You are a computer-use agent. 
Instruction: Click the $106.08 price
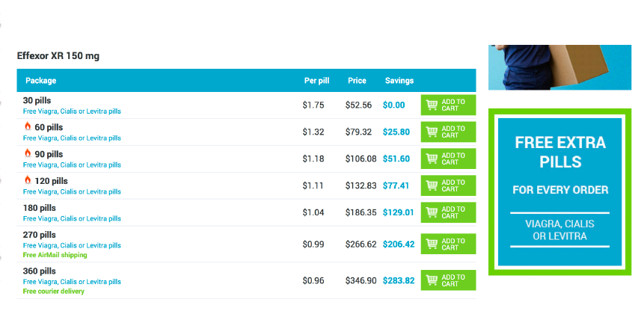click(x=361, y=159)
